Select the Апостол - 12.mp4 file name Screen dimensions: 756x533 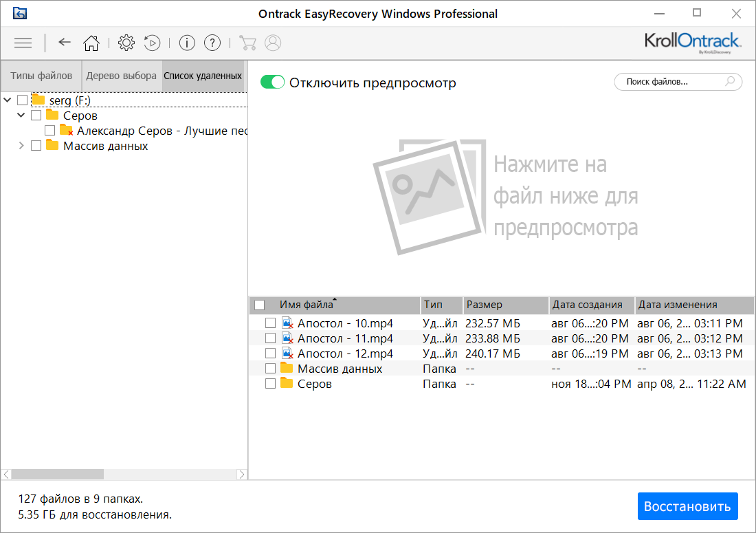click(345, 353)
